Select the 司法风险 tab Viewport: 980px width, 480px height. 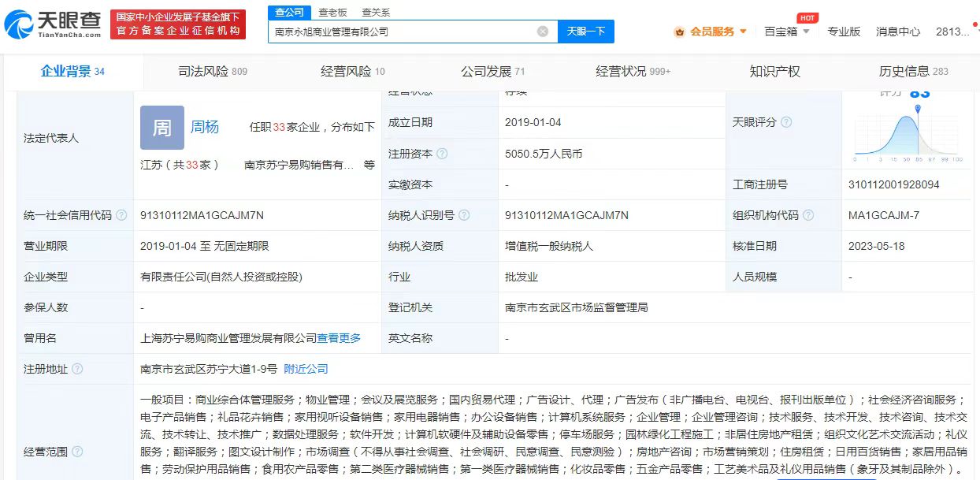pyautogui.click(x=213, y=72)
